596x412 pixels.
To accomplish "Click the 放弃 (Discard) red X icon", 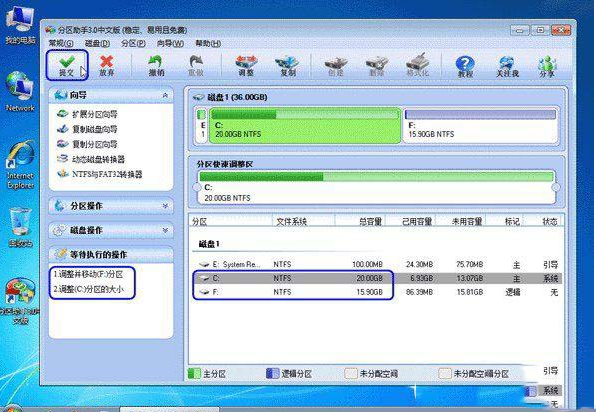I will coord(107,65).
